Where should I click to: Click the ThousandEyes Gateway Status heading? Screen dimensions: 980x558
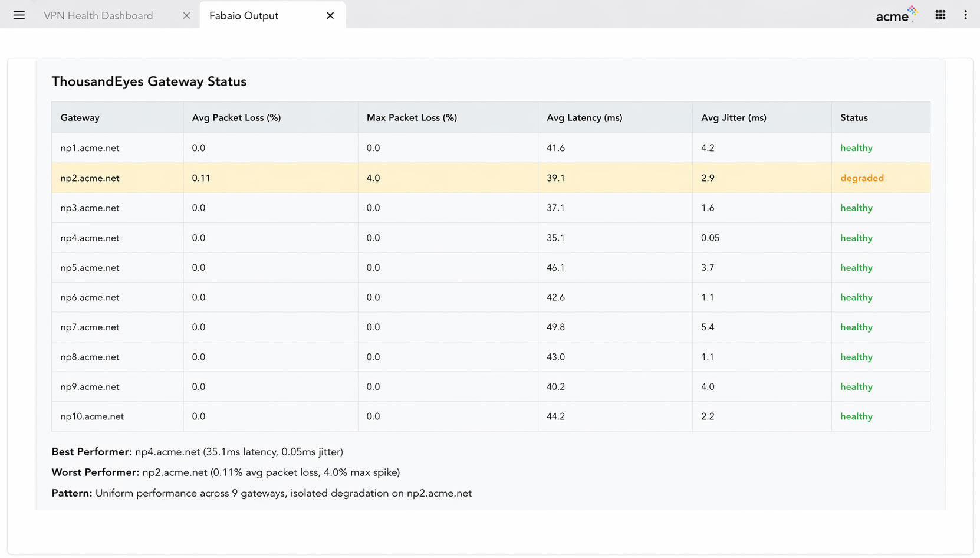click(149, 81)
